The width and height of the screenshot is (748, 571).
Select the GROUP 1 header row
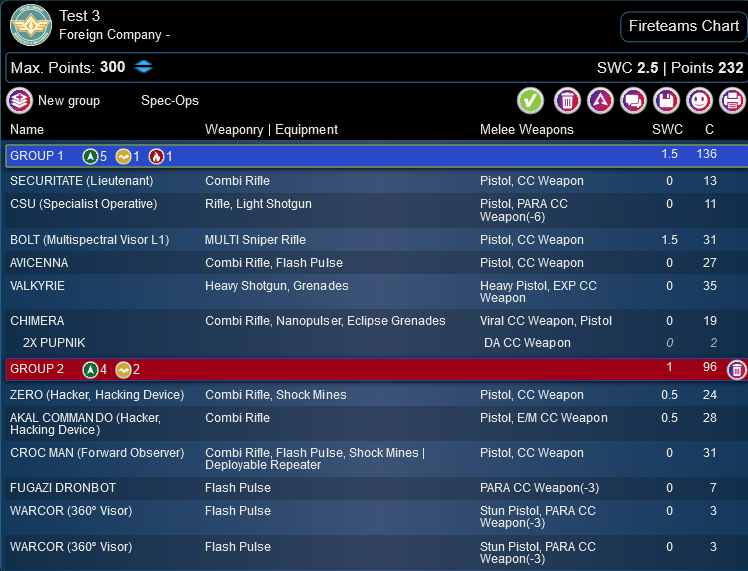pyautogui.click(x=376, y=156)
